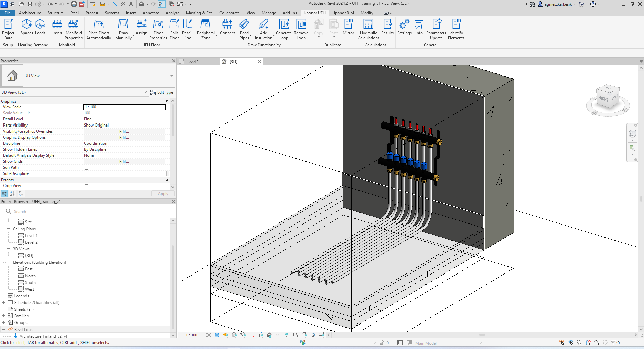Select the Feed Pipes tool
This screenshot has height=349, width=644.
244,29
